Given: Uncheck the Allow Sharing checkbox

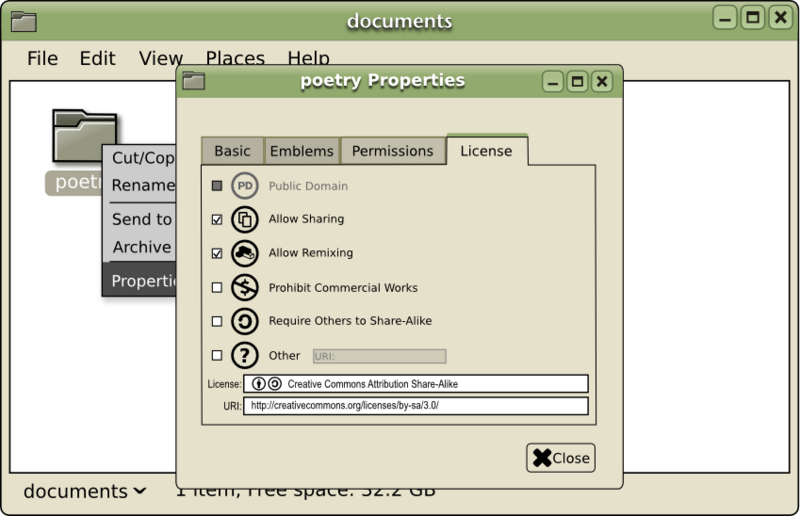Looking at the screenshot, I should pyautogui.click(x=217, y=219).
